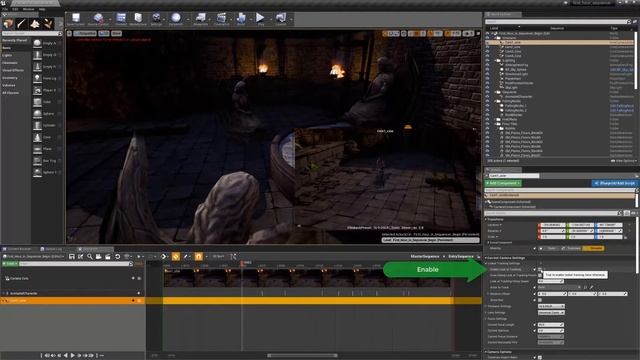Open the Window menu
The image size is (640, 360).
(x=29, y=9)
